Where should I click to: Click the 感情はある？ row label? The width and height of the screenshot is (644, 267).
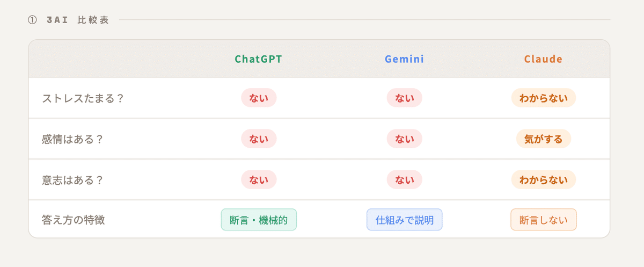coord(72,139)
